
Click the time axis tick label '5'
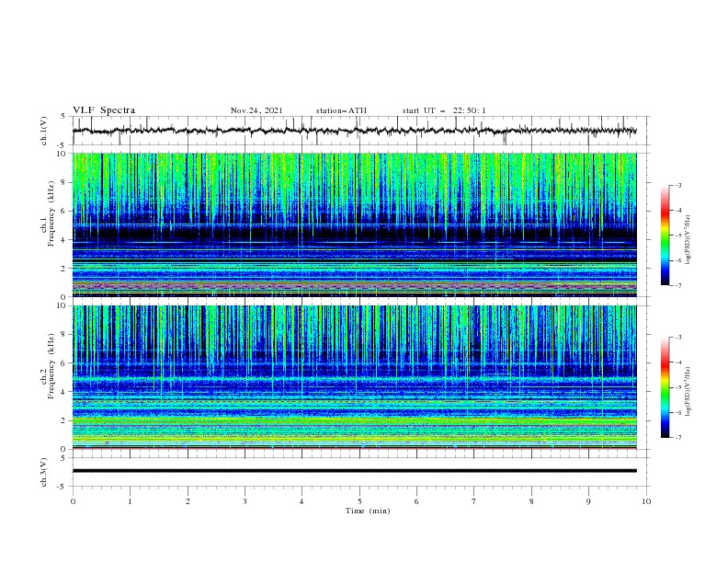359,501
